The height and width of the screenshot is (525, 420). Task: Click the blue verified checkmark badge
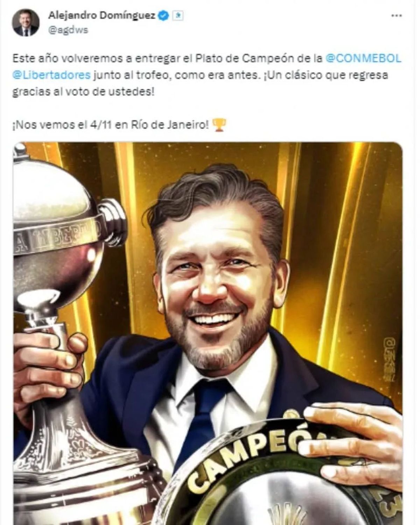pyautogui.click(x=164, y=15)
